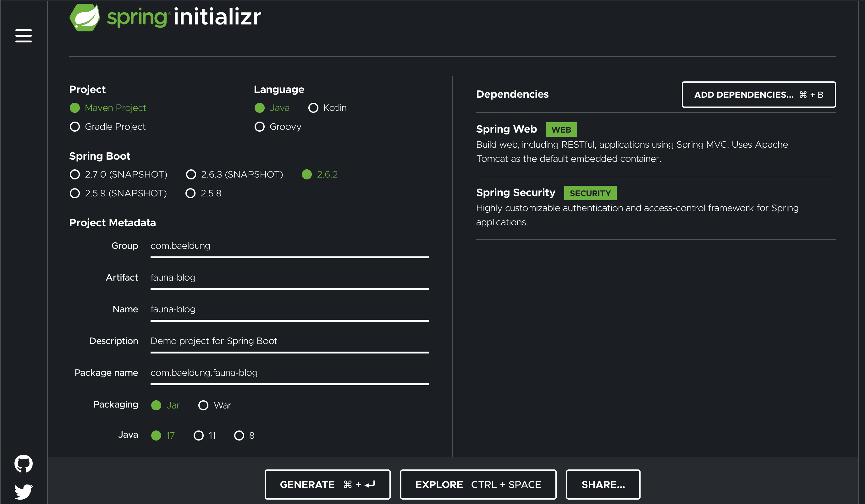865x504 pixels.
Task: Select Gradle Project radio button
Action: click(x=75, y=127)
